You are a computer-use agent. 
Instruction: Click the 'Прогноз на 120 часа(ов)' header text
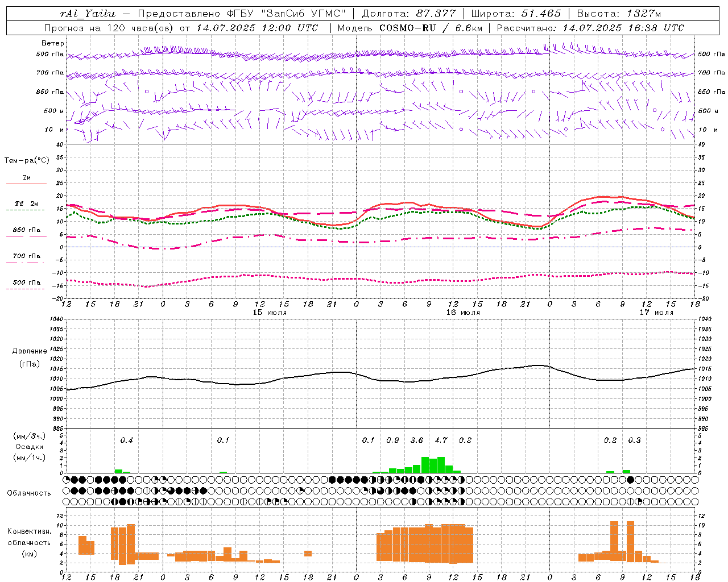(109, 27)
